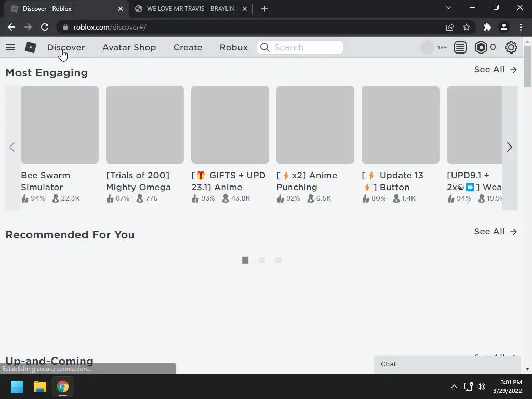Click the scrollbar up arrow
Screen dimensions: 532x399
527,42
